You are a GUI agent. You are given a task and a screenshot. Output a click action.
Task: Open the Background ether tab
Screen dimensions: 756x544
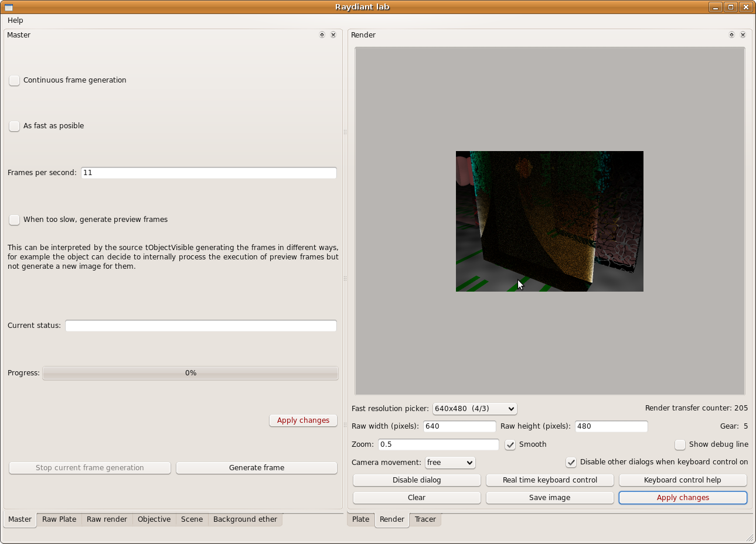click(245, 519)
